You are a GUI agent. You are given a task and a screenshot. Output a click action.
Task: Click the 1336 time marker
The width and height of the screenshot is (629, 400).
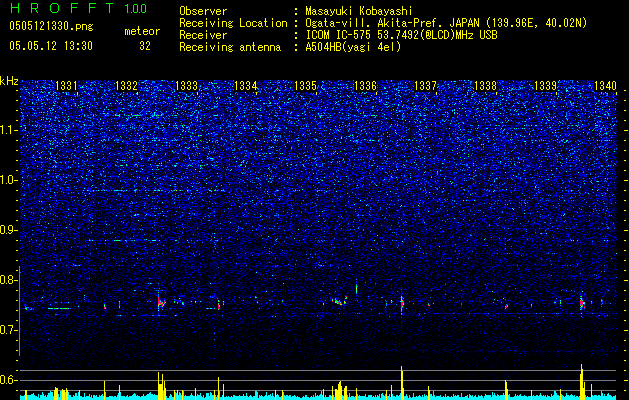coord(365,86)
